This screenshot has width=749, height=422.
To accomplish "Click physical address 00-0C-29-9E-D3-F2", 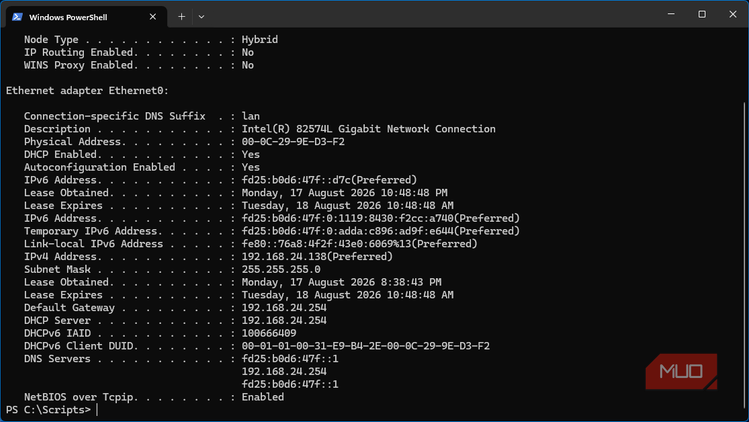I will 293,142.
